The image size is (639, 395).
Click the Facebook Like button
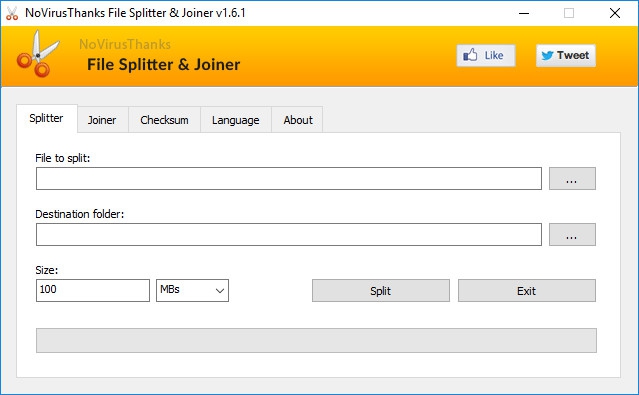tap(486, 55)
